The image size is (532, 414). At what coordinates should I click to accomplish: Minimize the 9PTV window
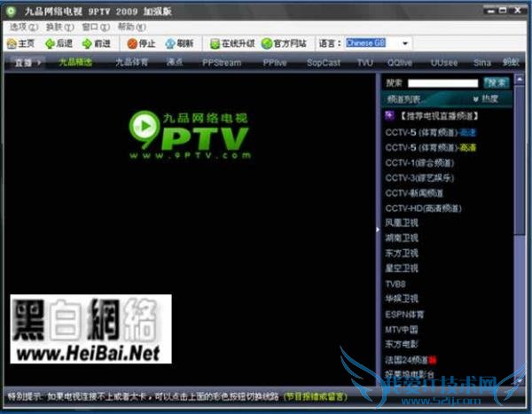point(491,11)
